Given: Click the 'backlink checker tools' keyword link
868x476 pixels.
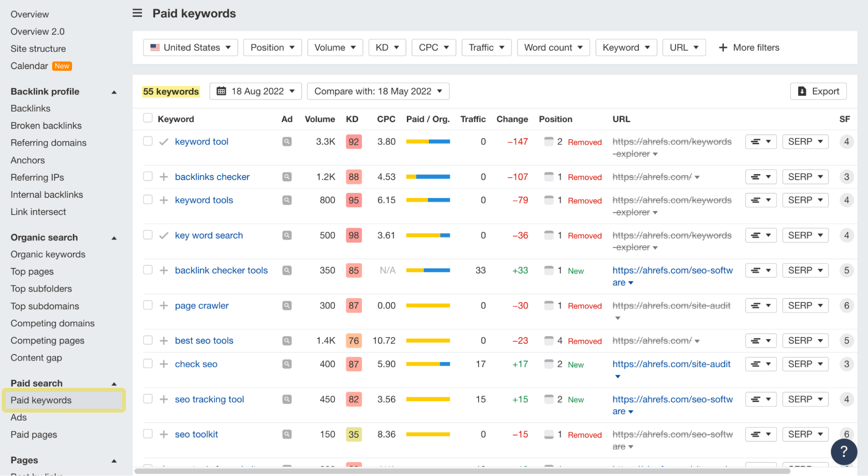Looking at the screenshot, I should coord(221,270).
